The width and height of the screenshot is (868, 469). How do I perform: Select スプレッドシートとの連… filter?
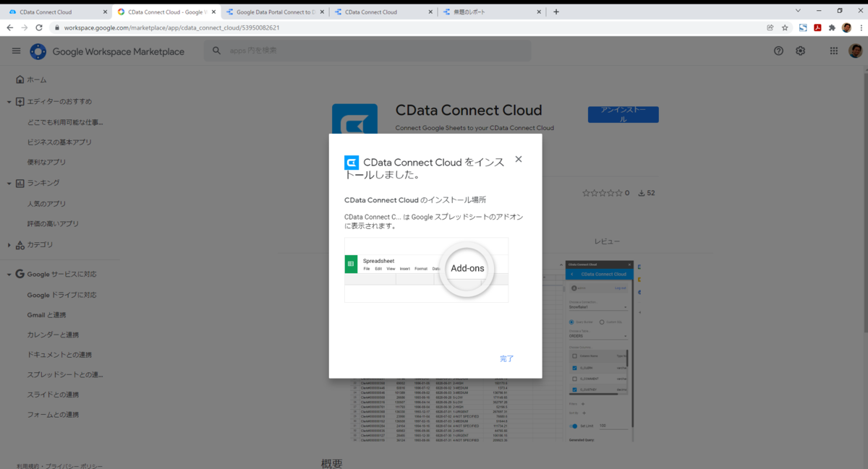click(65, 375)
